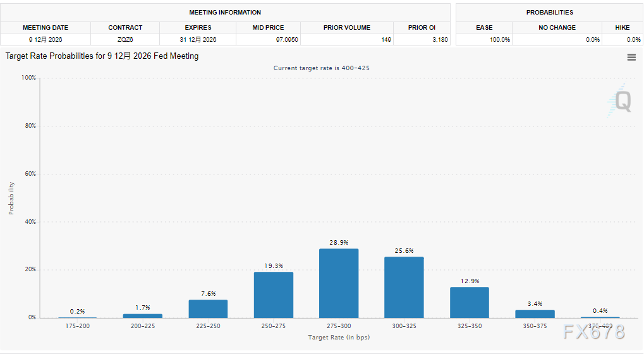Click the 325-350 bar showing 12.9%
Viewport: 644px width, 354px height.
(x=469, y=302)
